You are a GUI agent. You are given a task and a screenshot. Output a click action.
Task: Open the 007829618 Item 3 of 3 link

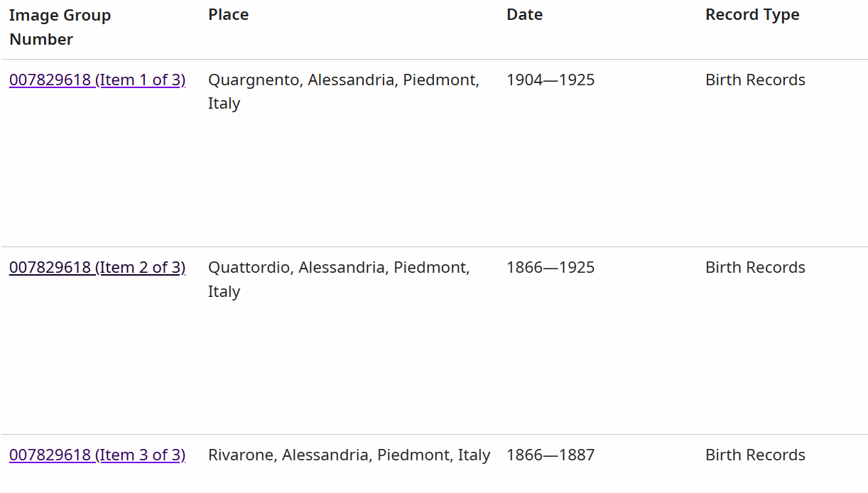click(x=97, y=455)
